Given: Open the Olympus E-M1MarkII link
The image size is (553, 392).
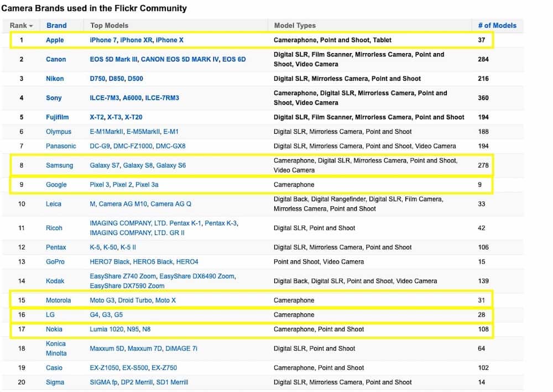Looking at the screenshot, I should (107, 132).
